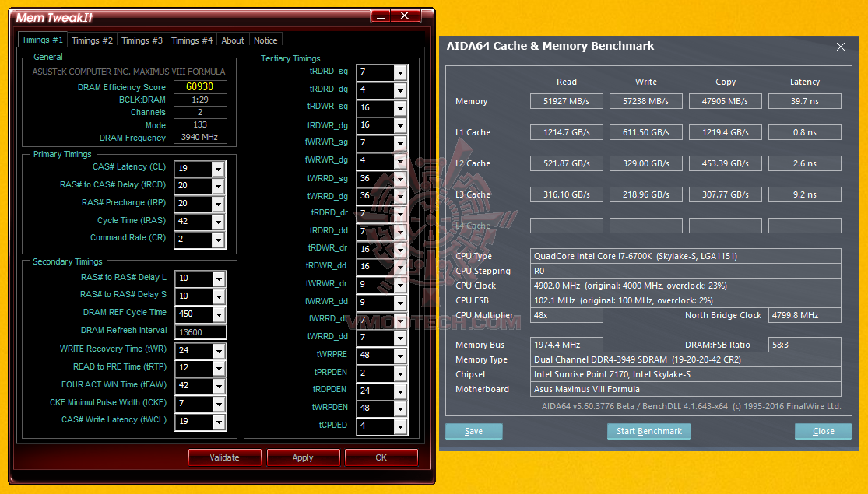Close the Mem TweakIt window
868x494 pixels.
406,16
